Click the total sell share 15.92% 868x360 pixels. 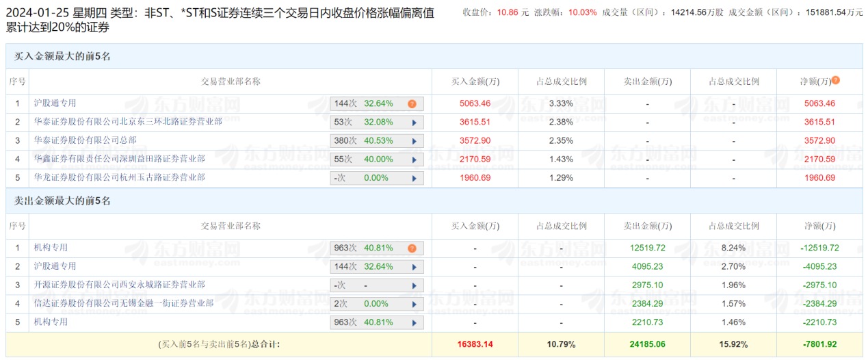(733, 344)
